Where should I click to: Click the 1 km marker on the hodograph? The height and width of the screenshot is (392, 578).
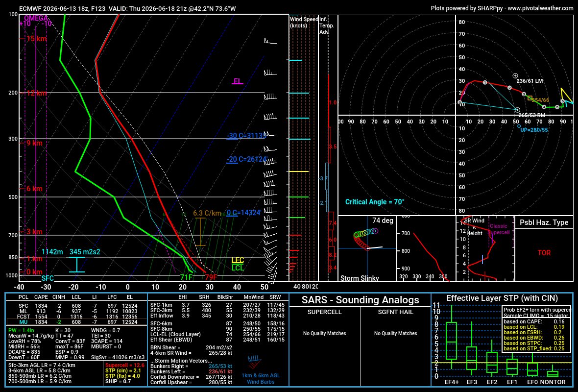[x=485, y=83]
